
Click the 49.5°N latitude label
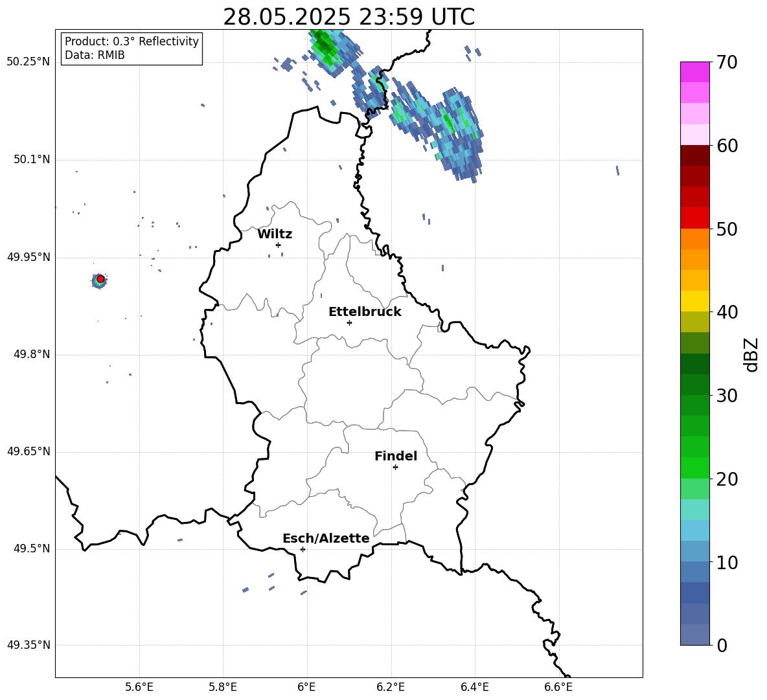[x=31, y=548]
